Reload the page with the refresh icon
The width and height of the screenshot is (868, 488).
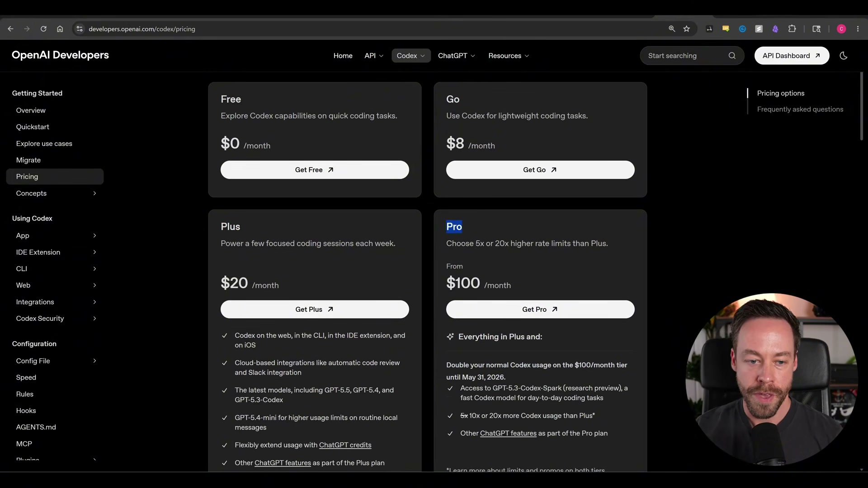click(43, 29)
